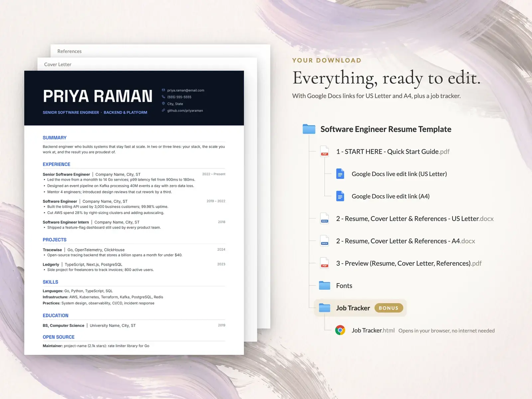The image size is (532, 399).
Task: Click the Chrome icon next to Job Tracker.html
Action: tap(340, 330)
